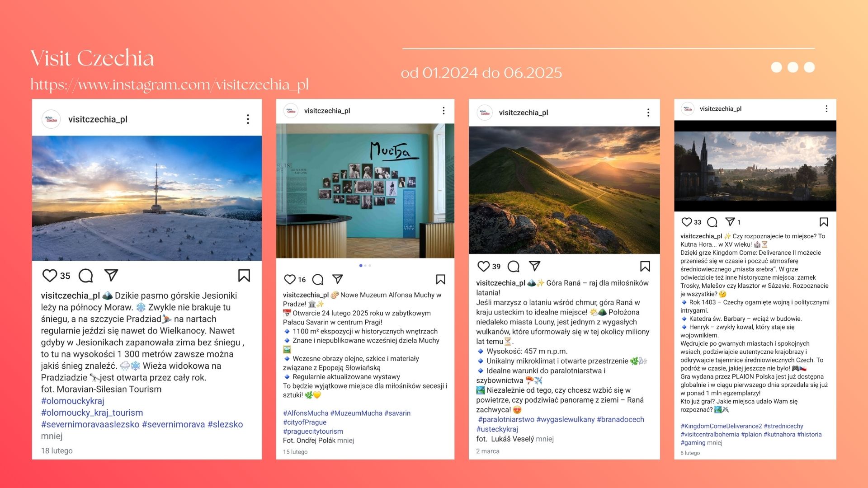
Task: Click the date range 'od 01.2024 do 06.2025'
Action: (x=481, y=73)
